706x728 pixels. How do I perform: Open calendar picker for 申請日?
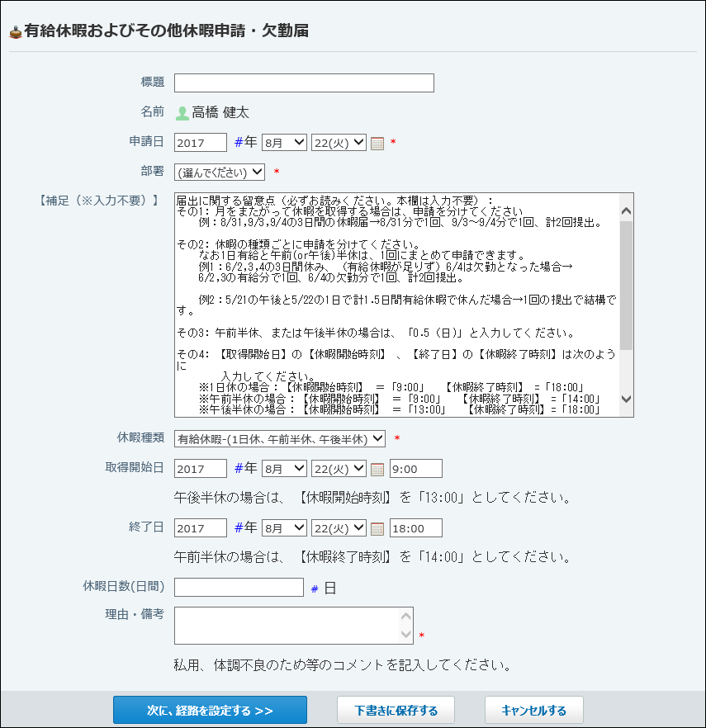[377, 144]
